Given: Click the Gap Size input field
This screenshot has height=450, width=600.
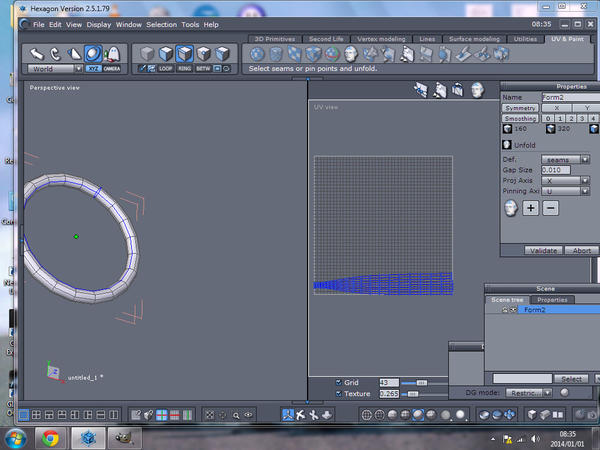Looking at the screenshot, I should coord(556,170).
